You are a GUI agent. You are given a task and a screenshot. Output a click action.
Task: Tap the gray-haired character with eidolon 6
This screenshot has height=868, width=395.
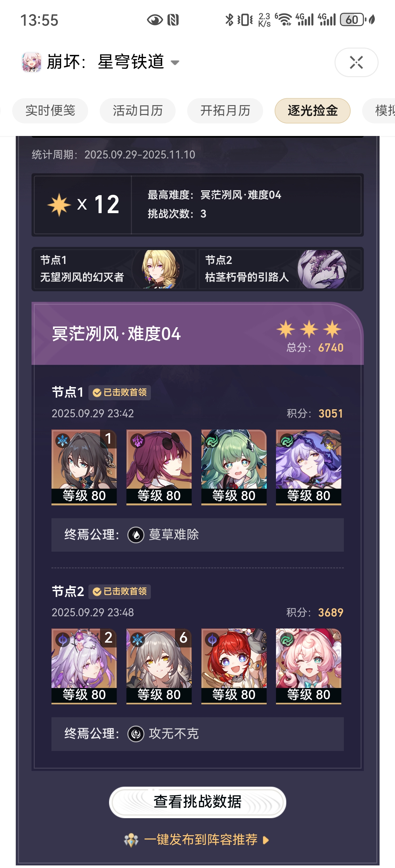pos(159,666)
